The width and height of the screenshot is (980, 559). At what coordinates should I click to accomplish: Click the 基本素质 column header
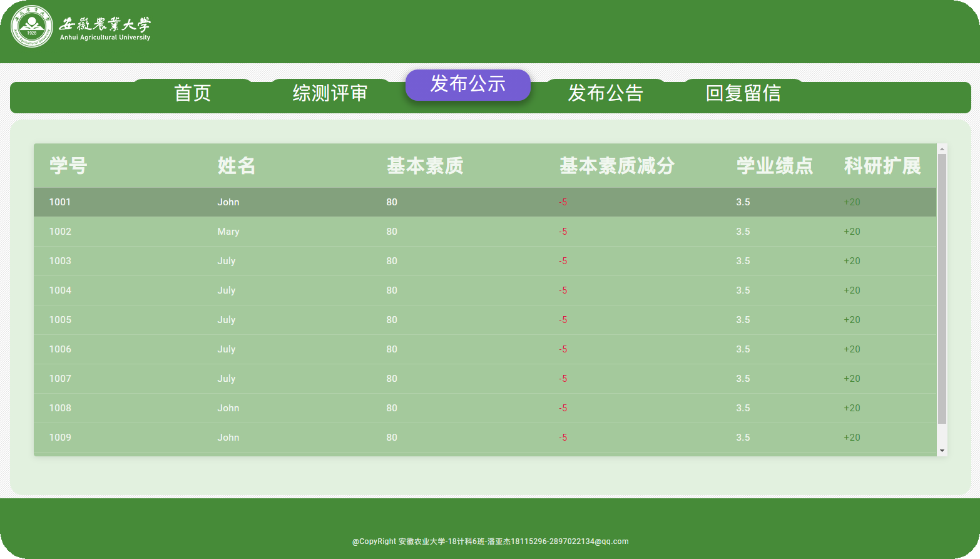[425, 166]
